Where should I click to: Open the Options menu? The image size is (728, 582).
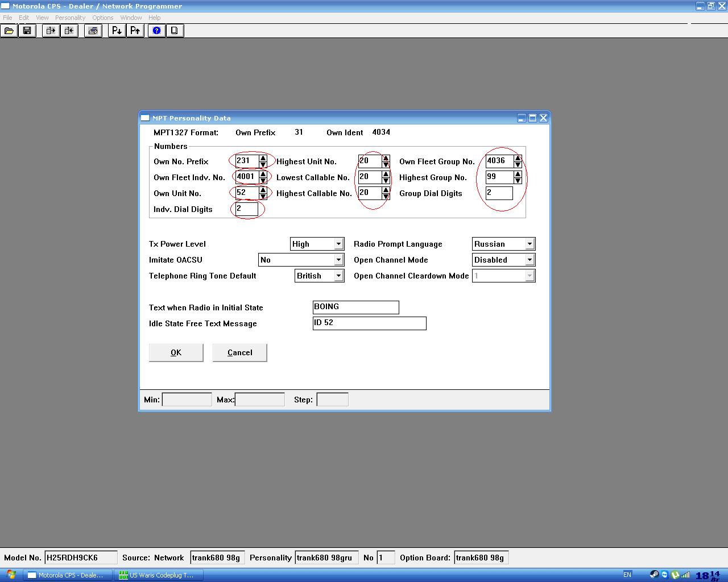[x=103, y=18]
